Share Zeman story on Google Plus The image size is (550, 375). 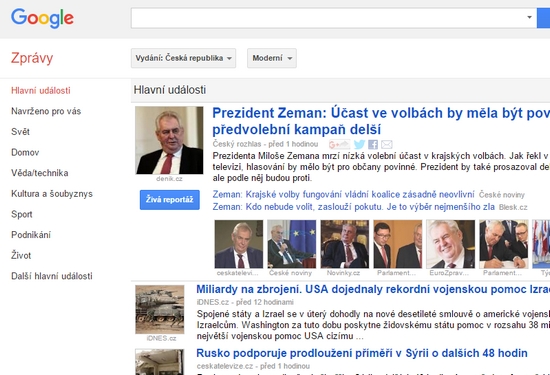[339, 144]
